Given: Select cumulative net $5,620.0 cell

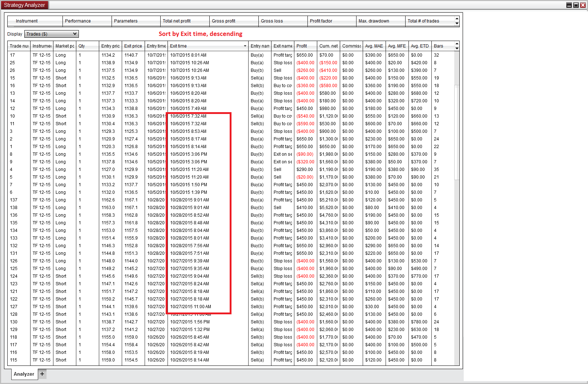Looking at the screenshot, I should tap(329, 208).
